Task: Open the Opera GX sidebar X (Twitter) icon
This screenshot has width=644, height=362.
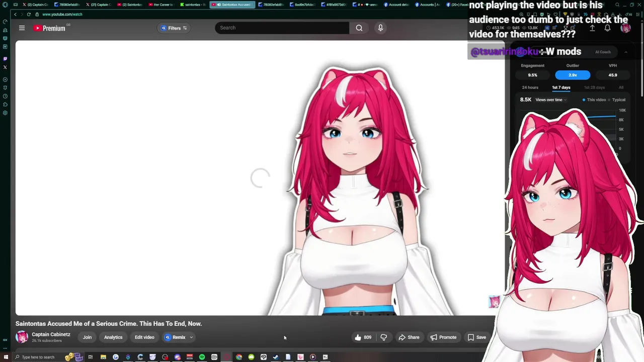Action: [x=5, y=67]
